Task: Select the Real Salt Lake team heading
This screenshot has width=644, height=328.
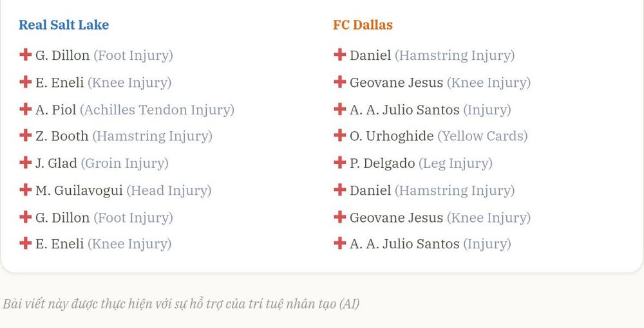Action: pos(64,24)
